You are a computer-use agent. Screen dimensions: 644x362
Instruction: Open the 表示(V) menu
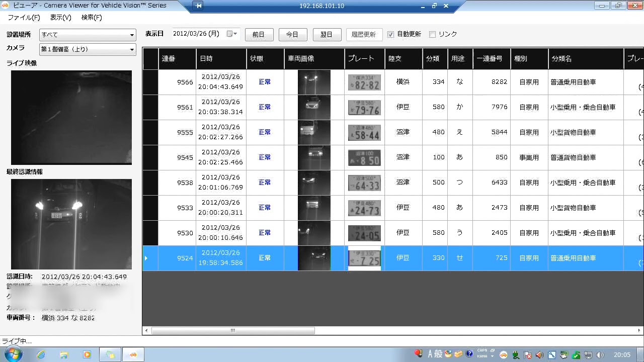[x=60, y=18]
